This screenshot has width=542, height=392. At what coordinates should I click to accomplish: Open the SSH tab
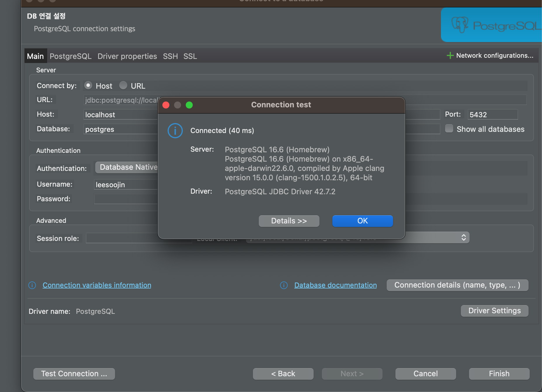click(x=170, y=56)
